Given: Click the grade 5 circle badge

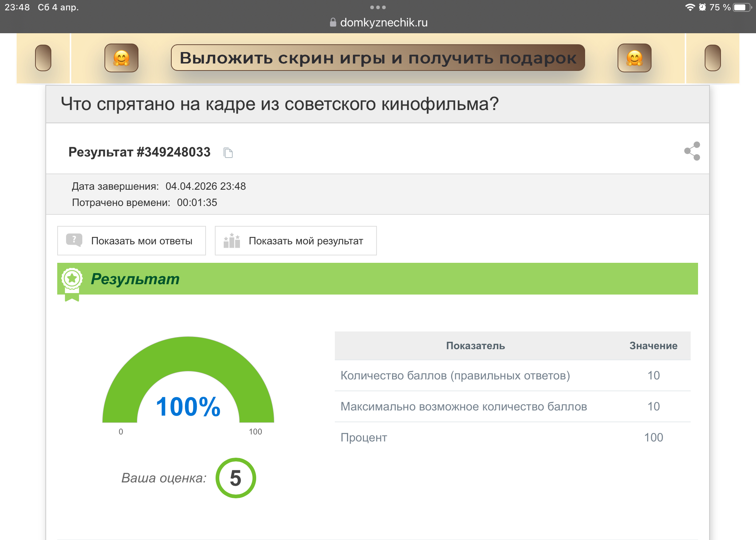Looking at the screenshot, I should [236, 478].
